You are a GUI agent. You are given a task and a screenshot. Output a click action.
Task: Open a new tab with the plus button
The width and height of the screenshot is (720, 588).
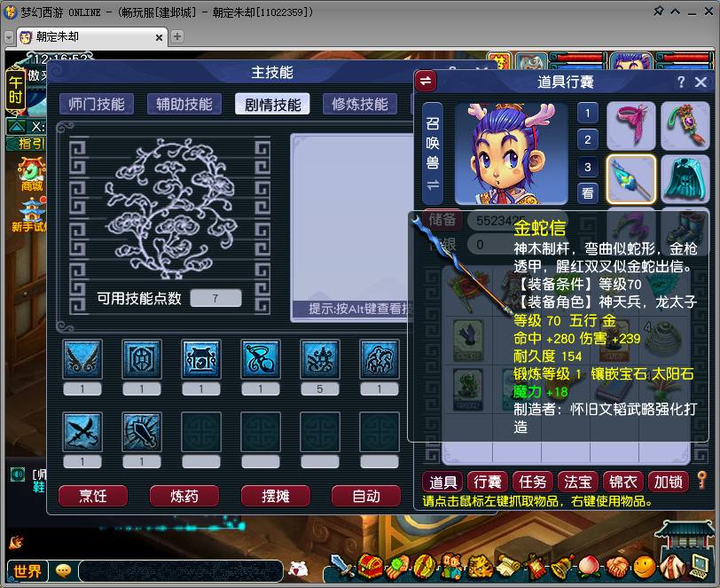coord(176,36)
